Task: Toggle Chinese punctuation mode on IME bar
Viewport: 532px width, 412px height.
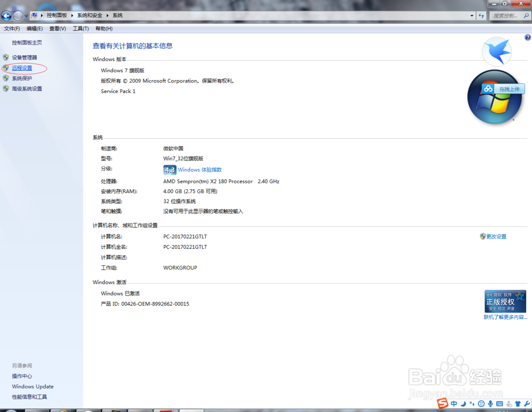Action: coord(472,403)
